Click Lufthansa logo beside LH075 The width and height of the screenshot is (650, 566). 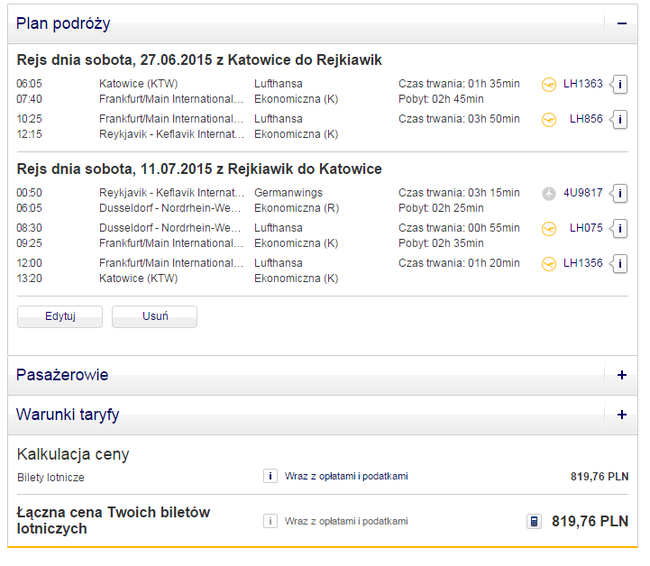click(548, 229)
